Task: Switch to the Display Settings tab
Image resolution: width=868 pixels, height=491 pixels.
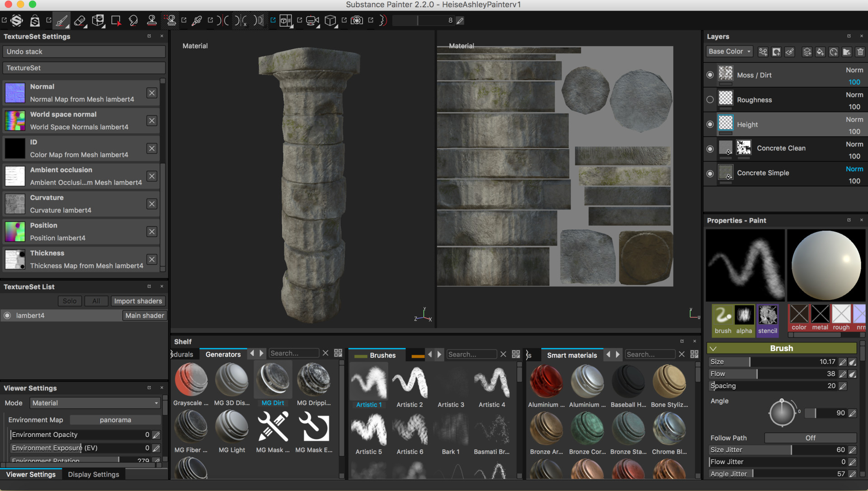Action: click(93, 474)
